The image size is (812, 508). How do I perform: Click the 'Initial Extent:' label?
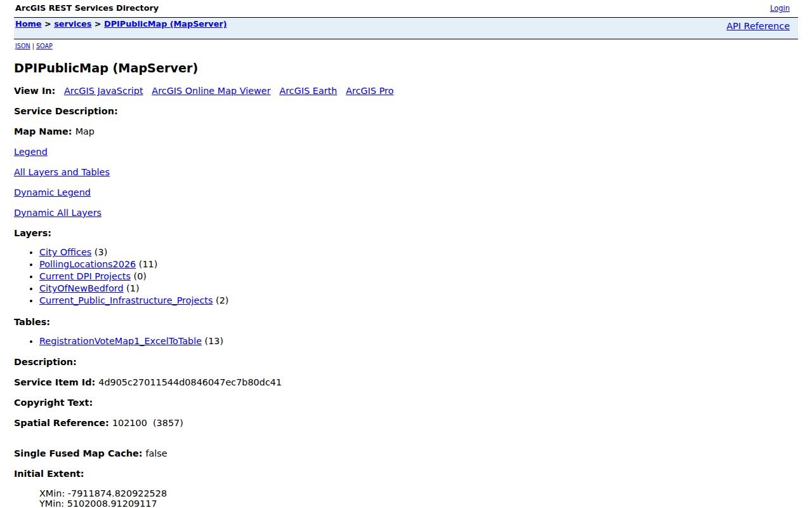[49, 474]
